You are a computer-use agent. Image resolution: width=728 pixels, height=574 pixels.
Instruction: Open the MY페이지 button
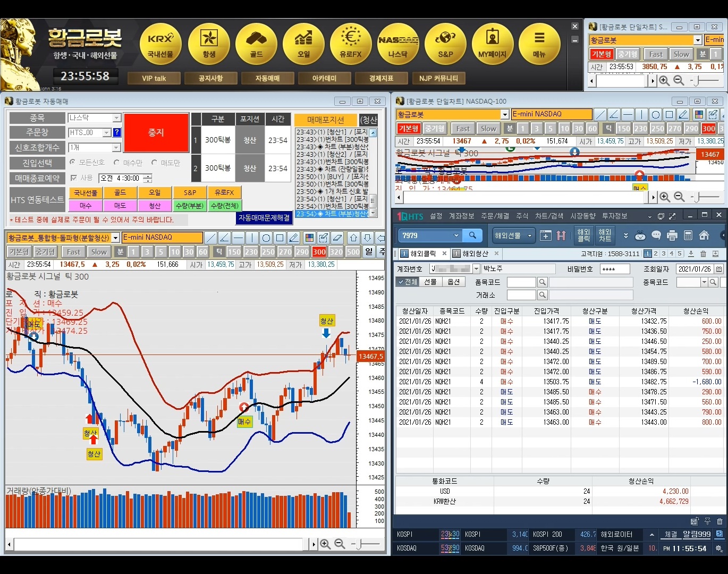493,44
